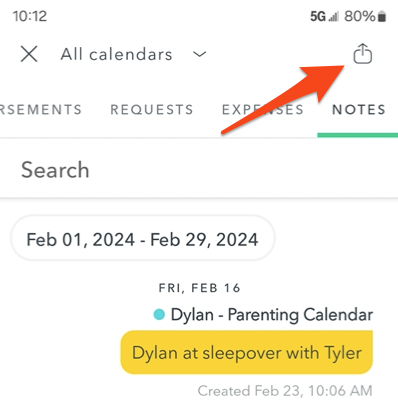Screen dimensions: 398x406
Task: Switch to the Expenses tab
Action: [263, 109]
